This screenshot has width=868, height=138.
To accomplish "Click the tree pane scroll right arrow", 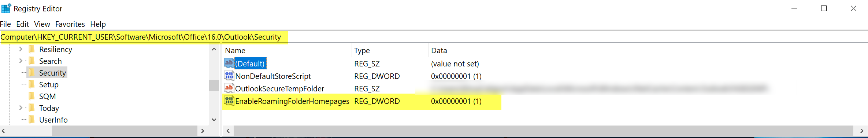I will click(x=203, y=131).
